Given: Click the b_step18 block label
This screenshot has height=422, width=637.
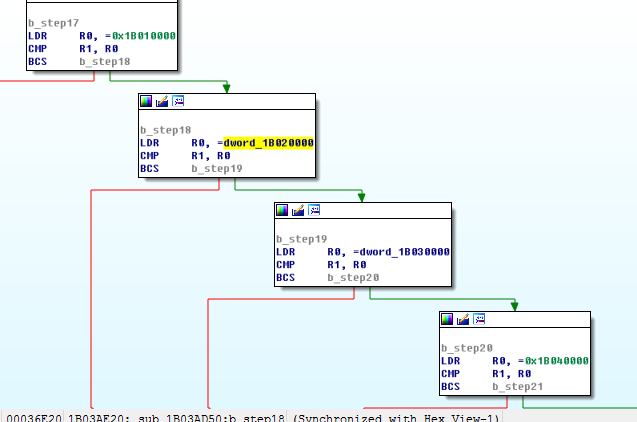Looking at the screenshot, I should tap(166, 130).
